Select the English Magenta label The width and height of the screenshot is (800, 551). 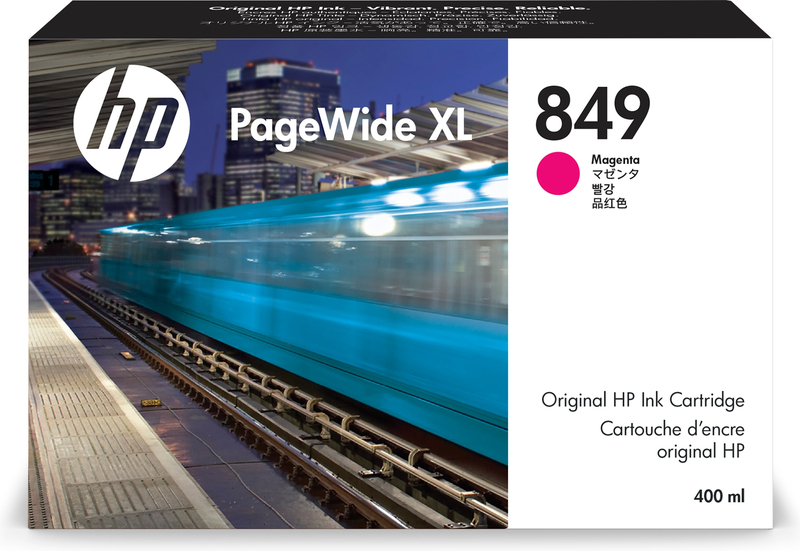pos(614,160)
